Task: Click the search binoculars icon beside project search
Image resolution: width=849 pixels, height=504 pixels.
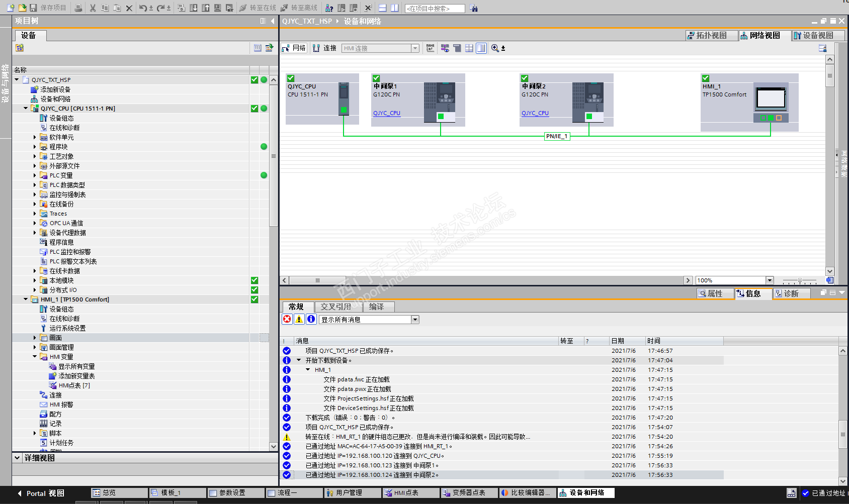Action: tap(473, 8)
